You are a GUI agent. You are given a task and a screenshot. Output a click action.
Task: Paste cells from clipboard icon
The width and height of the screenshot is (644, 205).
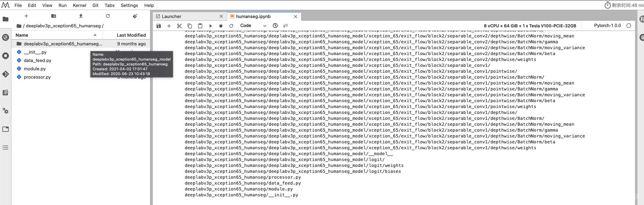pyautogui.click(x=200, y=26)
